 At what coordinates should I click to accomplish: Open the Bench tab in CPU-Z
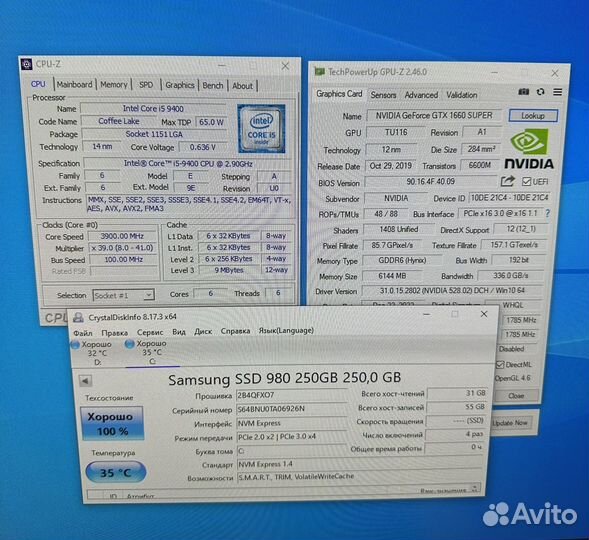[213, 86]
